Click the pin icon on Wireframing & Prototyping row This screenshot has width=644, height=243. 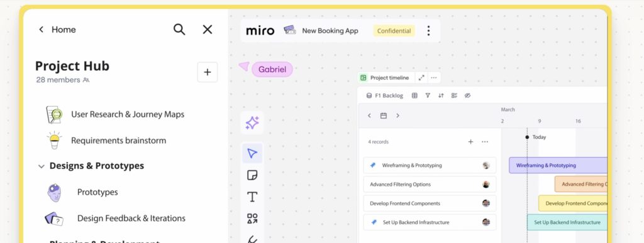tap(373, 165)
